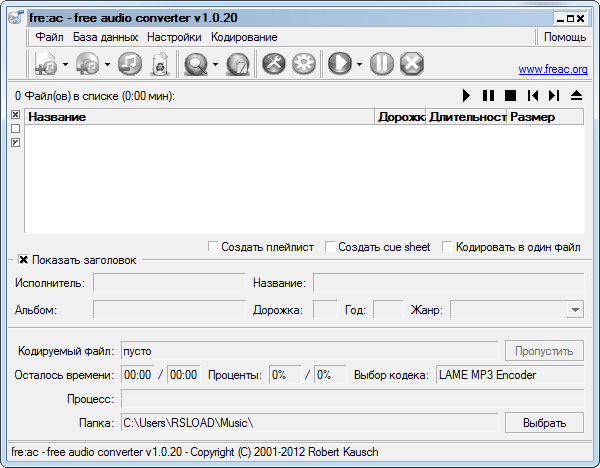Open the Жанр dropdown list
The image size is (600, 468).
pyautogui.click(x=575, y=310)
